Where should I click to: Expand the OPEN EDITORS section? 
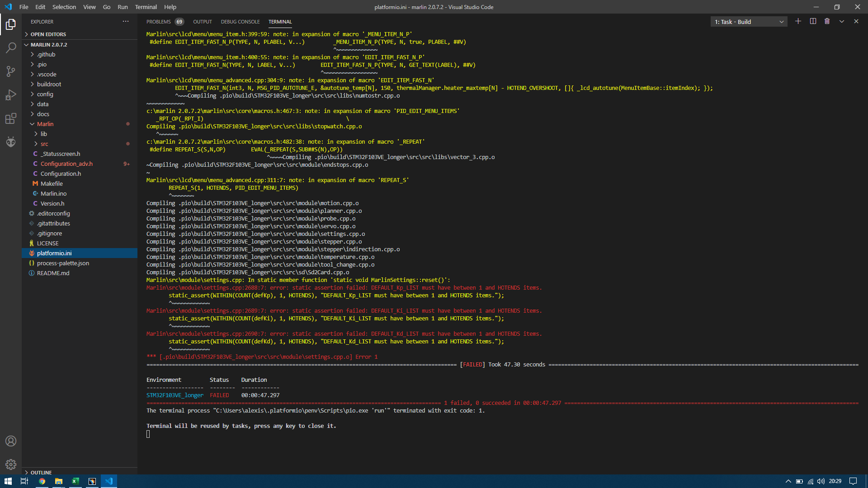tap(80, 34)
